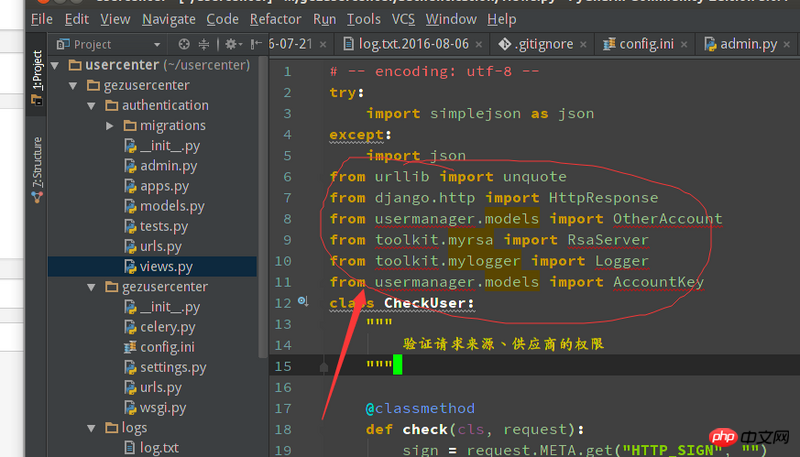The width and height of the screenshot is (800, 457).
Task: Select settings.py in project tree
Action: (x=173, y=367)
